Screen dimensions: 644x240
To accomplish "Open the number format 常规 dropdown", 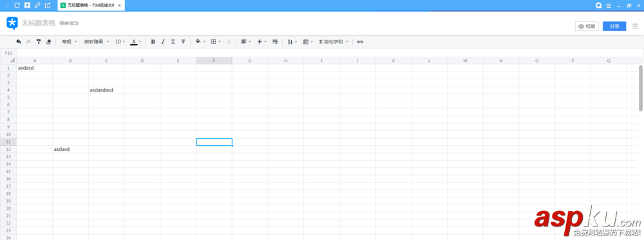I will [70, 41].
